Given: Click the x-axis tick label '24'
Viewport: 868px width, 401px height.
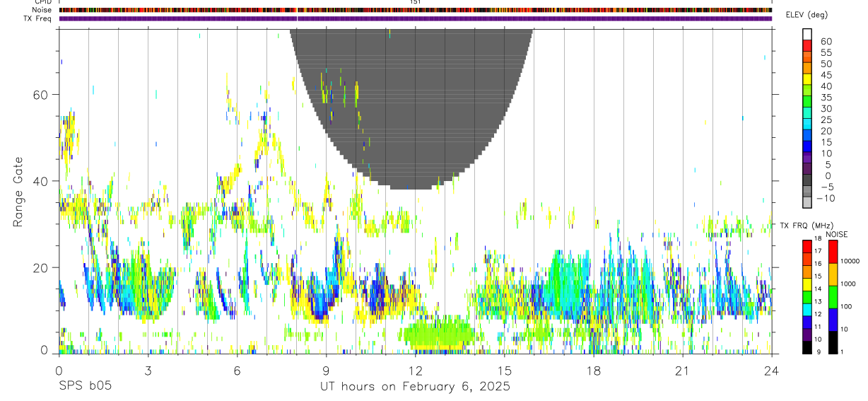Looking at the screenshot, I should pos(771,371).
